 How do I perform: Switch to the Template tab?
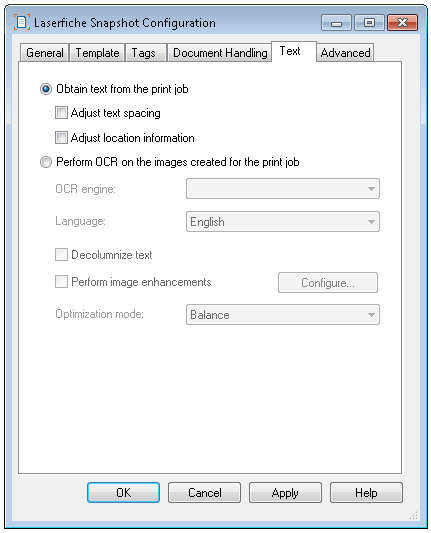(x=97, y=53)
